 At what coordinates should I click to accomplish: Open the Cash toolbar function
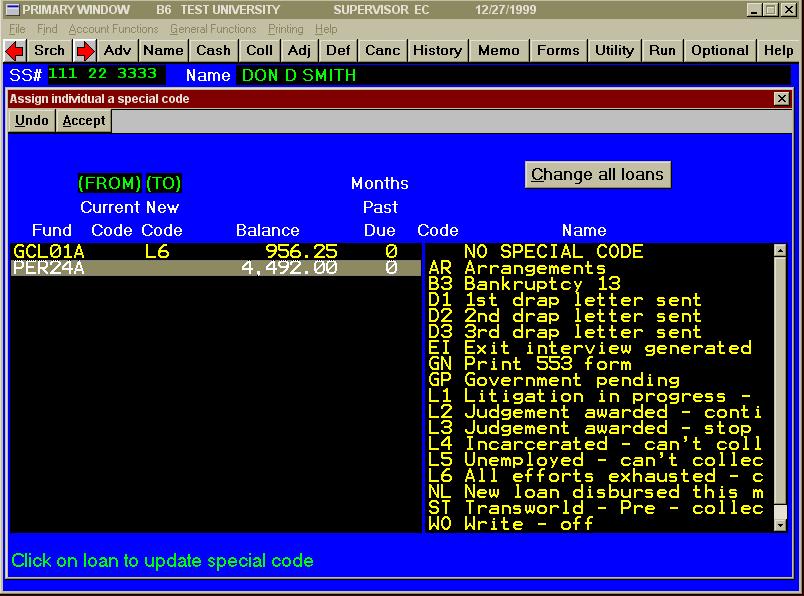pos(213,50)
